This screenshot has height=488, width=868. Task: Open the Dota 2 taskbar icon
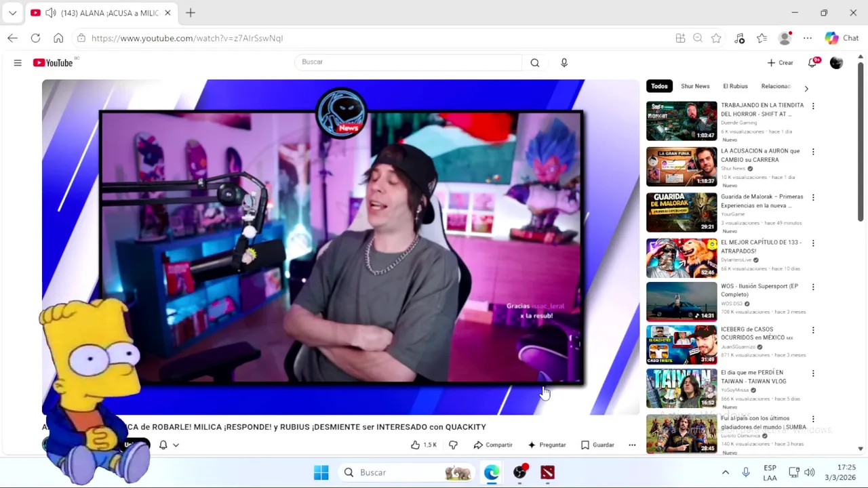click(x=547, y=472)
